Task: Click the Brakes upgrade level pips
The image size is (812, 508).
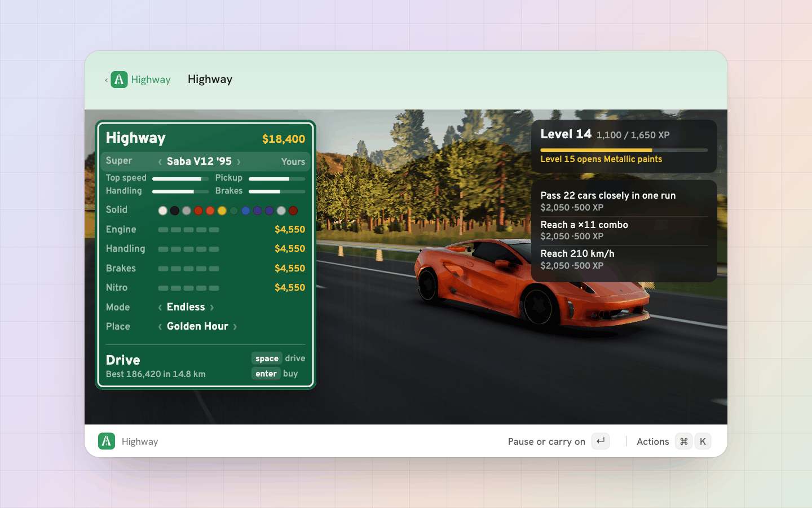Action: 188,269
